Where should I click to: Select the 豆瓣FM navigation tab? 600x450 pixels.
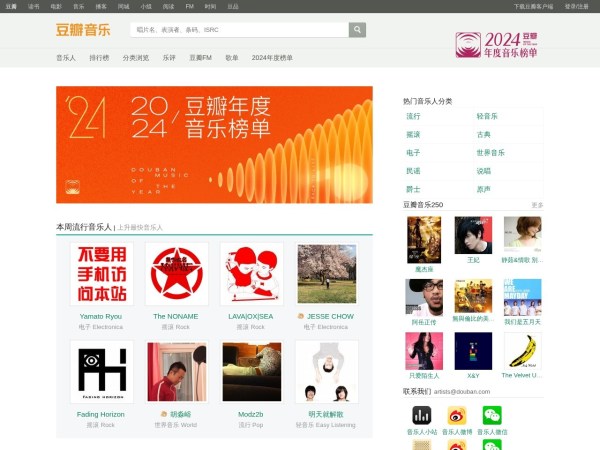201,58
